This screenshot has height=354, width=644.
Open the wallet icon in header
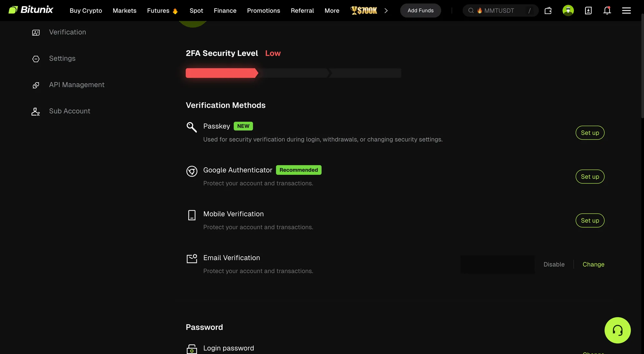(x=548, y=11)
